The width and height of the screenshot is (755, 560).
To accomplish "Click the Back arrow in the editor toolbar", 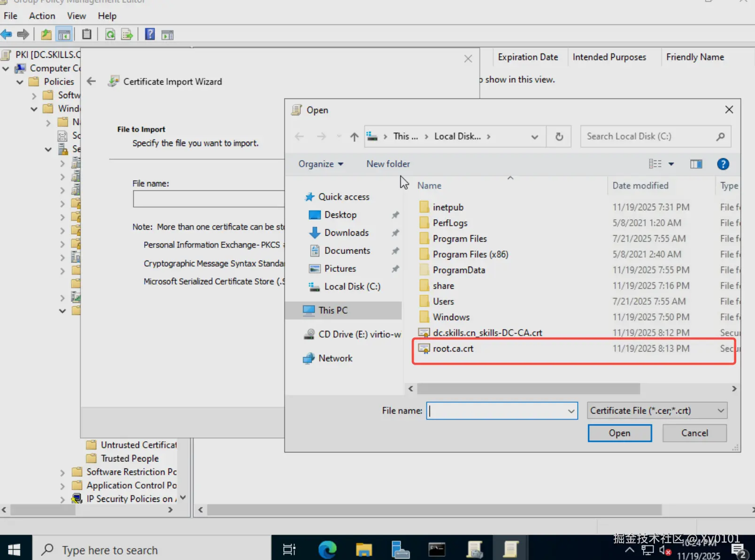I will (x=7, y=34).
